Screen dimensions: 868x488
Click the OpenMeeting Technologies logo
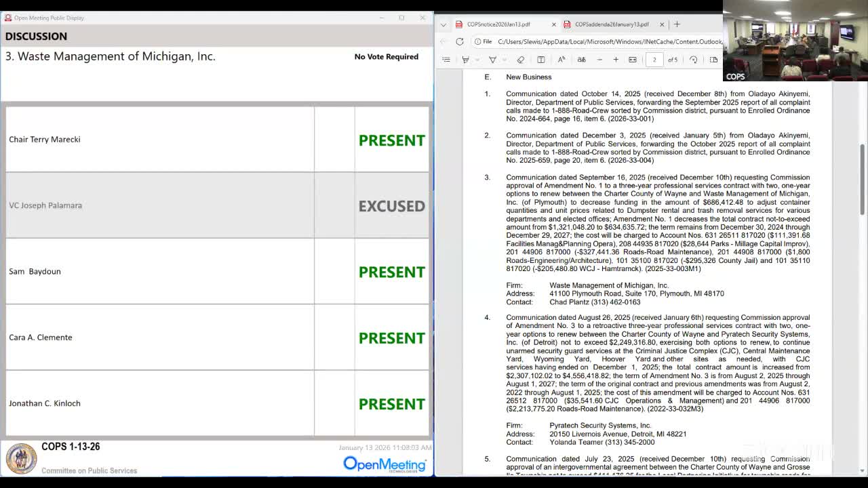384,464
